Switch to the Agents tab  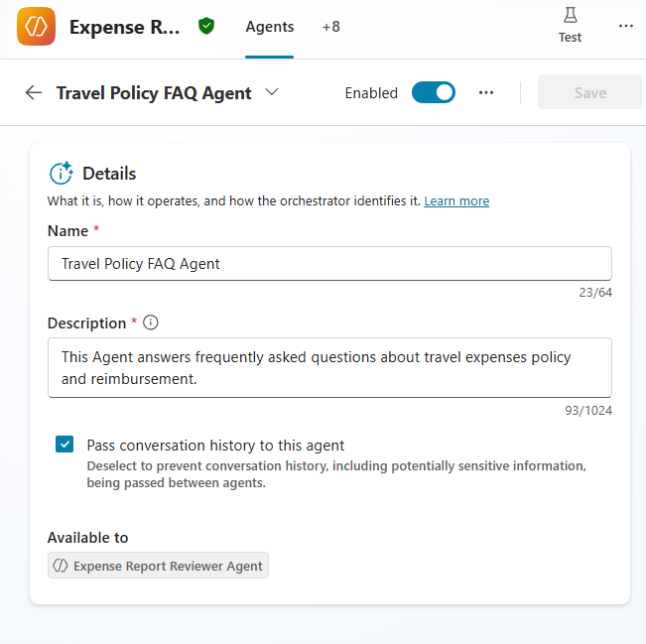coord(270,27)
